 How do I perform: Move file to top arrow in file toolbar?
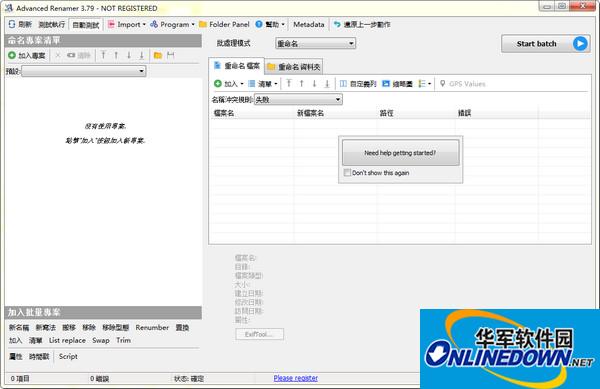[x=289, y=84]
